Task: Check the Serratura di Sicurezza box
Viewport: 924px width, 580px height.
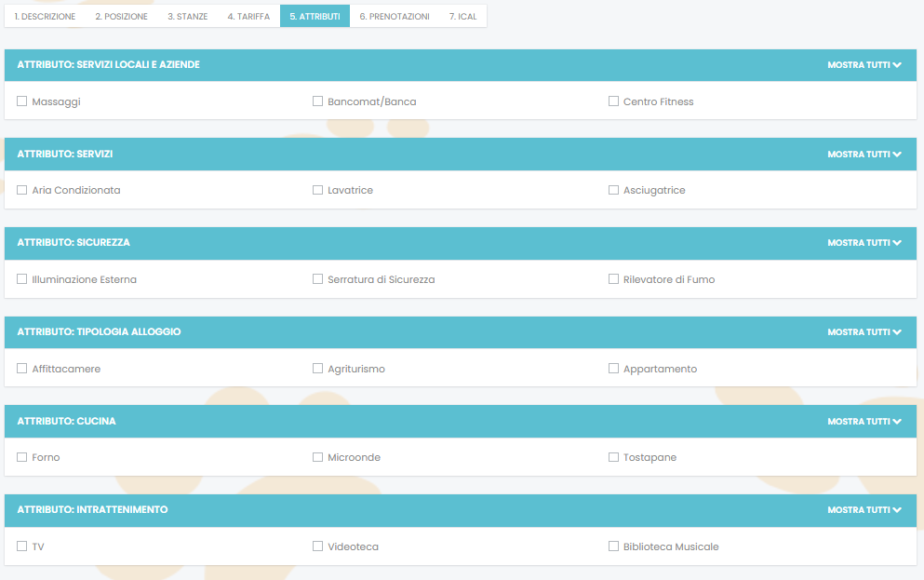Action: point(318,279)
